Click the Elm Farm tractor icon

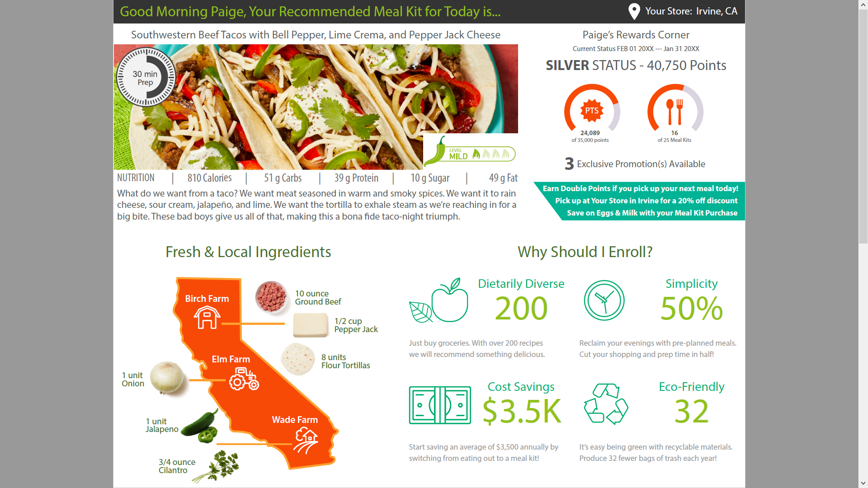[x=244, y=379]
